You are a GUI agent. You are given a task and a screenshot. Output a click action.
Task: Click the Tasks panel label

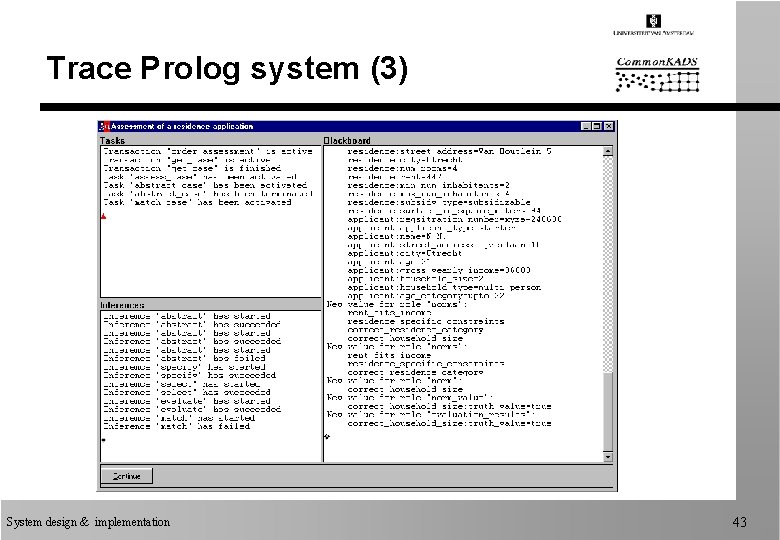point(112,141)
